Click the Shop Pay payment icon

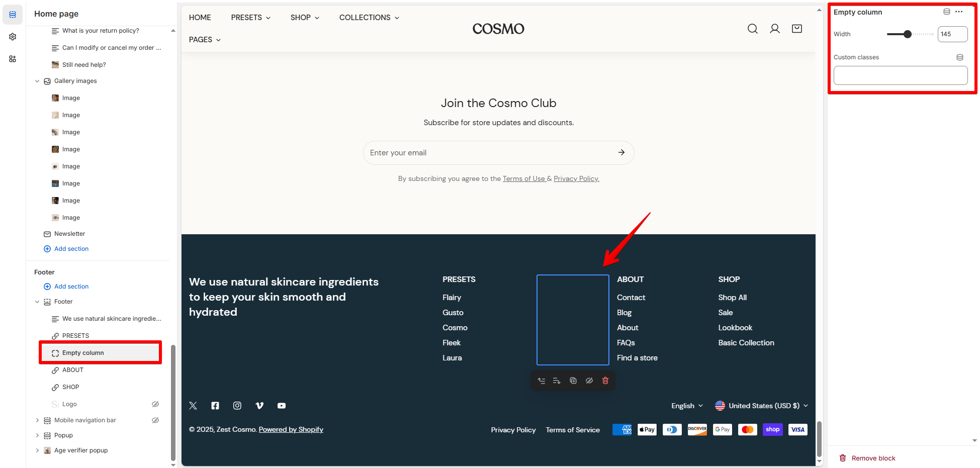coord(773,429)
